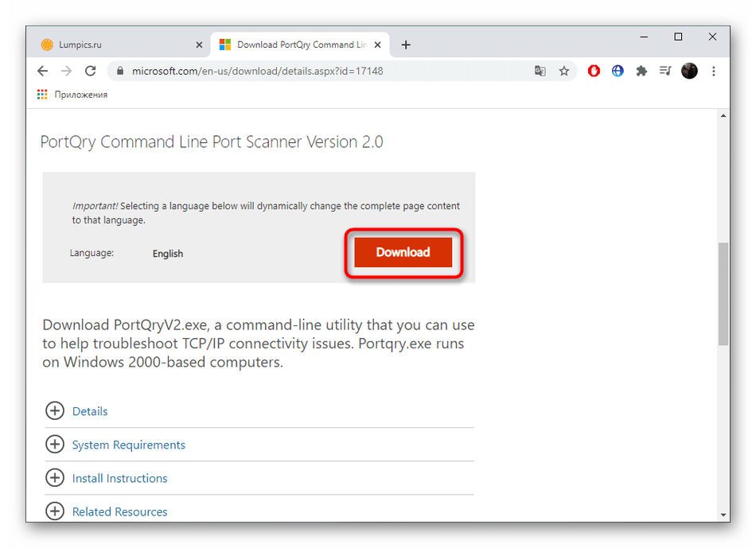Screen dimensions: 756x548
Task: Expand the Related Resources section
Action: (55, 511)
